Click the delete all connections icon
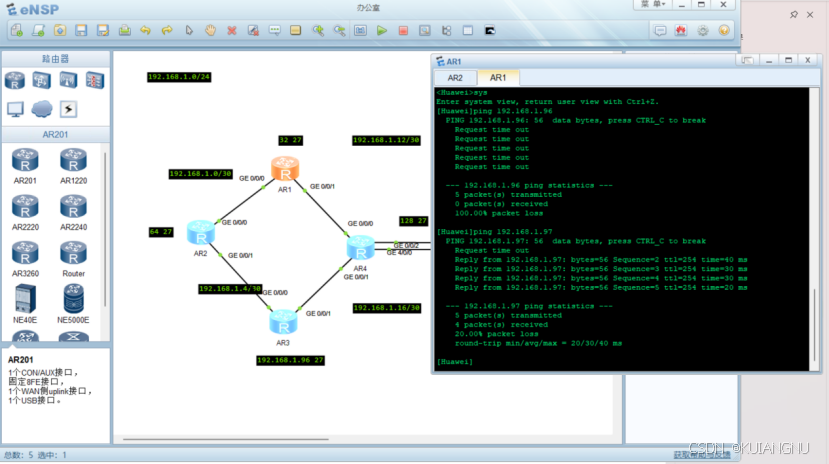The image size is (829, 464). tap(253, 31)
